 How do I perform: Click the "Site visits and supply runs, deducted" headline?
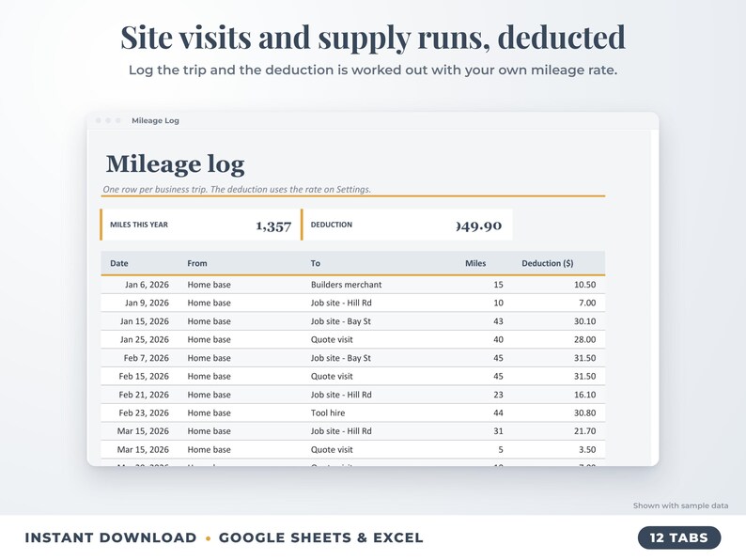point(373,37)
